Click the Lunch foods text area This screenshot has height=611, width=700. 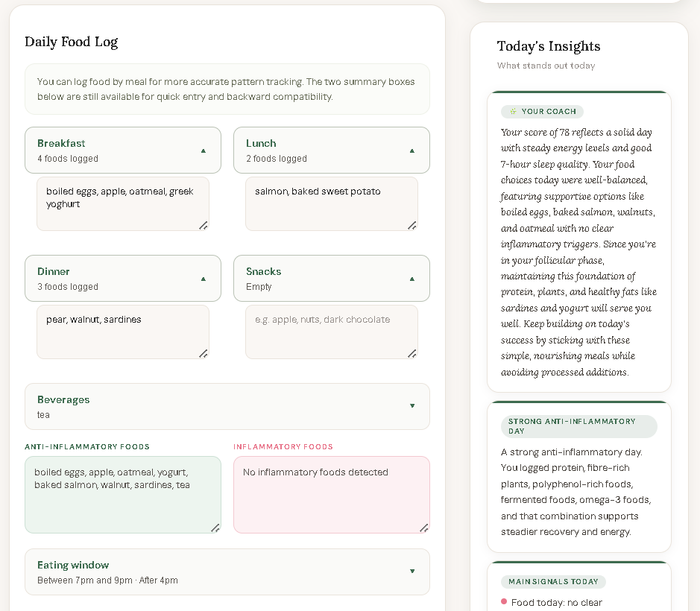click(x=331, y=203)
